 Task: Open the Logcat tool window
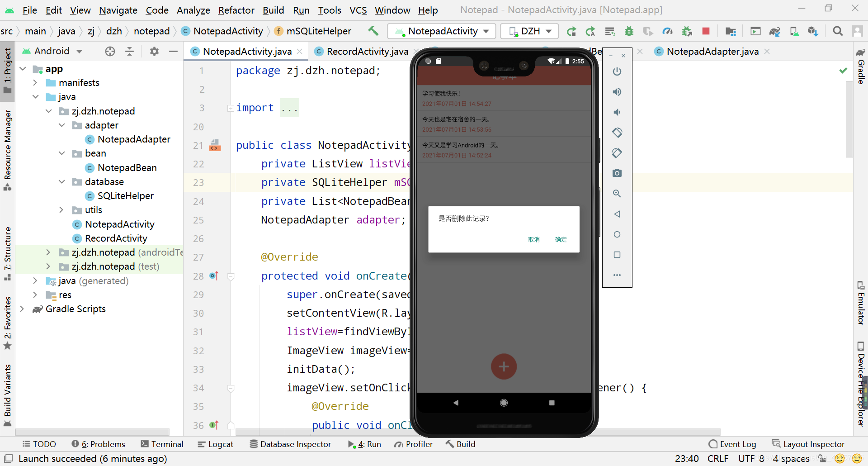216,444
